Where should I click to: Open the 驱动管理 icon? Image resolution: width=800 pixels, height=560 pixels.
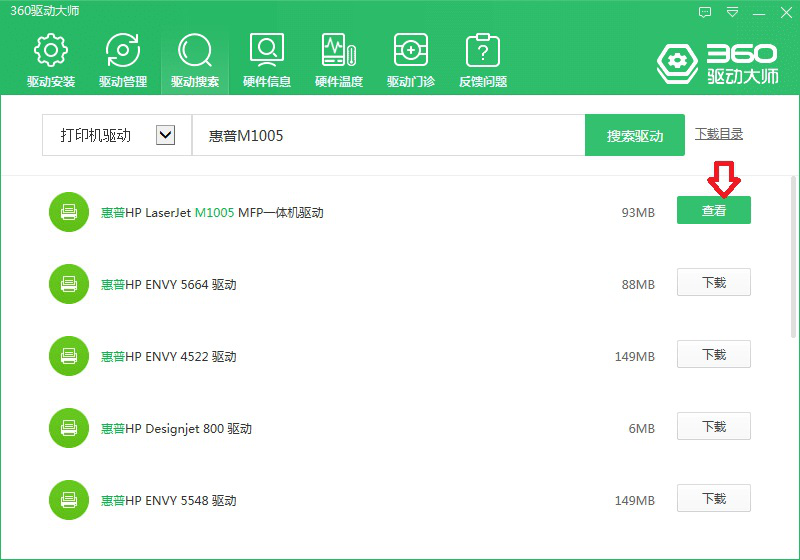[x=123, y=51]
